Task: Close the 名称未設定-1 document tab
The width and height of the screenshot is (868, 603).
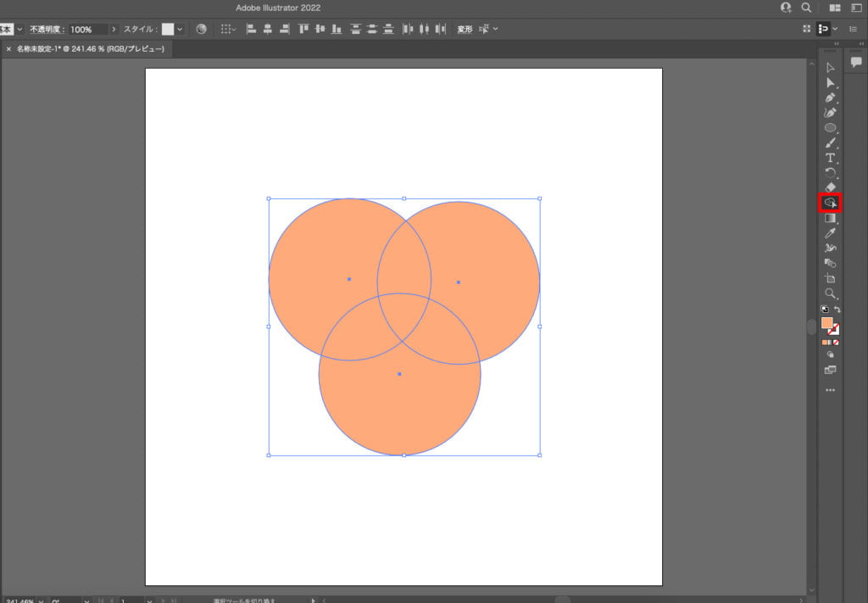Action: 8,49
